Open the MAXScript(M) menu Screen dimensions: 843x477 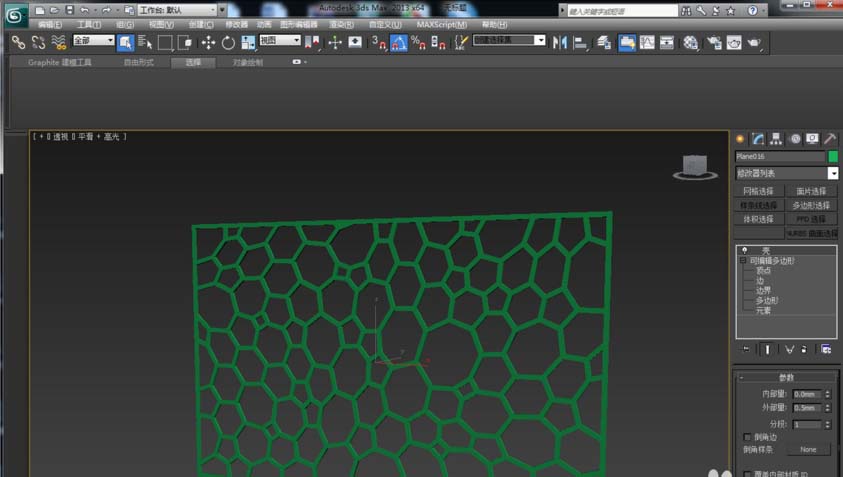pyautogui.click(x=442, y=25)
